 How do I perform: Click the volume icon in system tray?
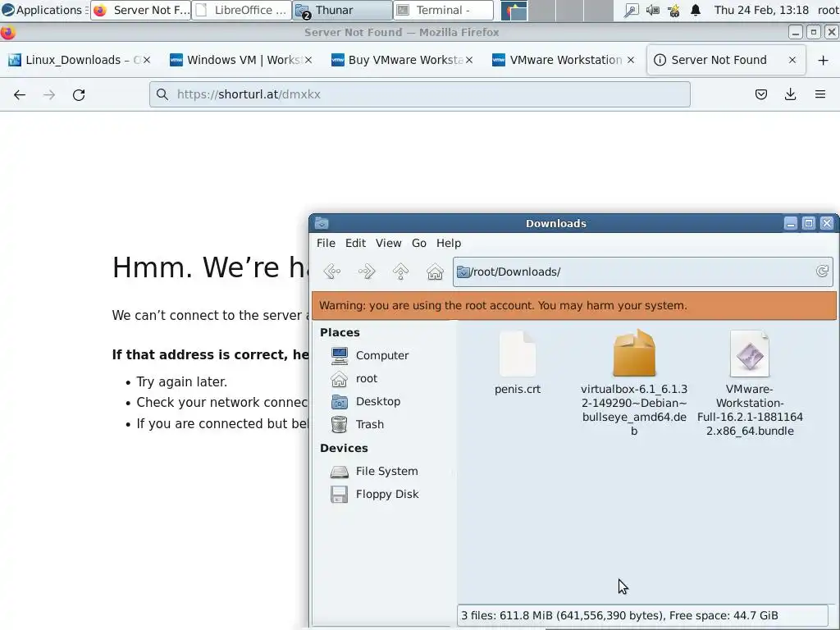(x=652, y=10)
